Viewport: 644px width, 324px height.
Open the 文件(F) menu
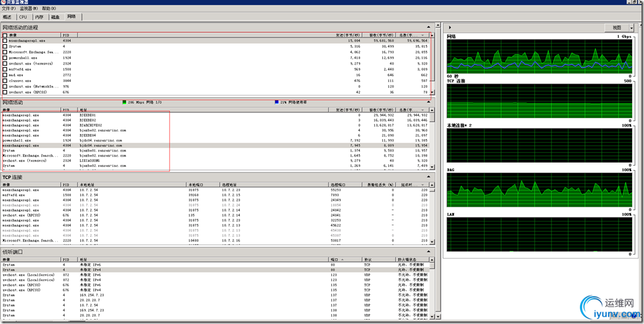9,8
